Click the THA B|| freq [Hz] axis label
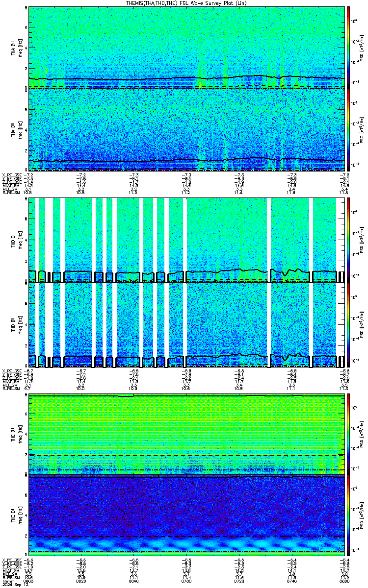 coord(20,130)
